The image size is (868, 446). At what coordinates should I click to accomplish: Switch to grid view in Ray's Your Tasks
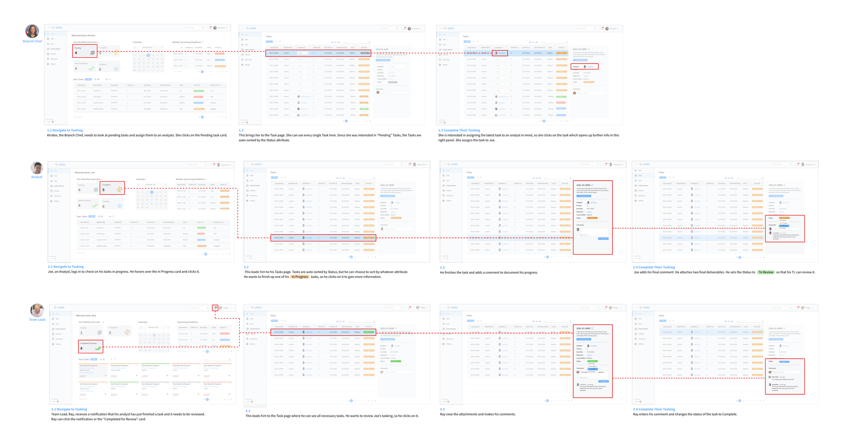click(103, 359)
